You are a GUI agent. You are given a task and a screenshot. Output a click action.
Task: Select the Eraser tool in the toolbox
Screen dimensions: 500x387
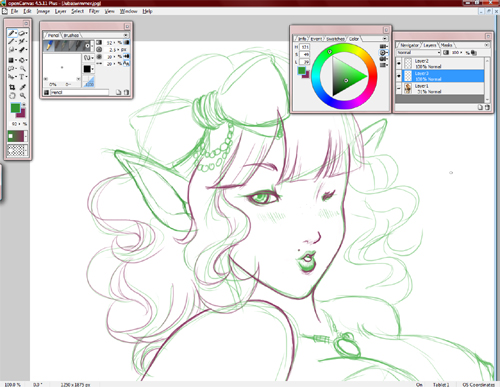[x=22, y=33]
